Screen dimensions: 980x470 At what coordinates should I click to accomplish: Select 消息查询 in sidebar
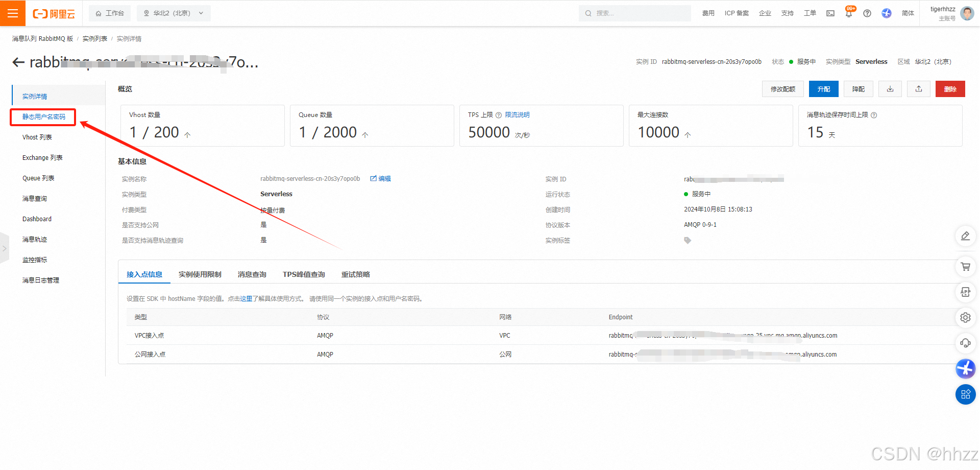coord(35,199)
